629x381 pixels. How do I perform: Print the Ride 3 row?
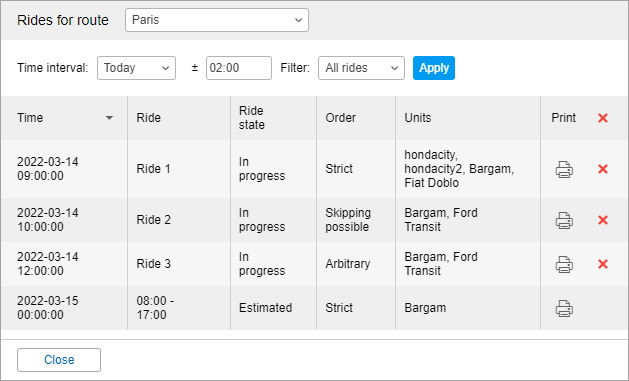pos(564,264)
